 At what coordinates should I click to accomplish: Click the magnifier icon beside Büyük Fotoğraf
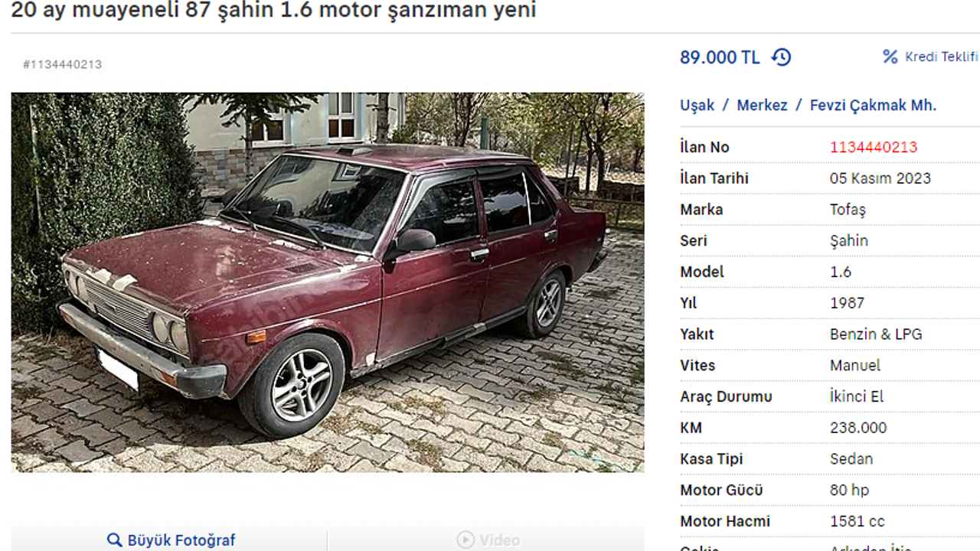(114, 540)
